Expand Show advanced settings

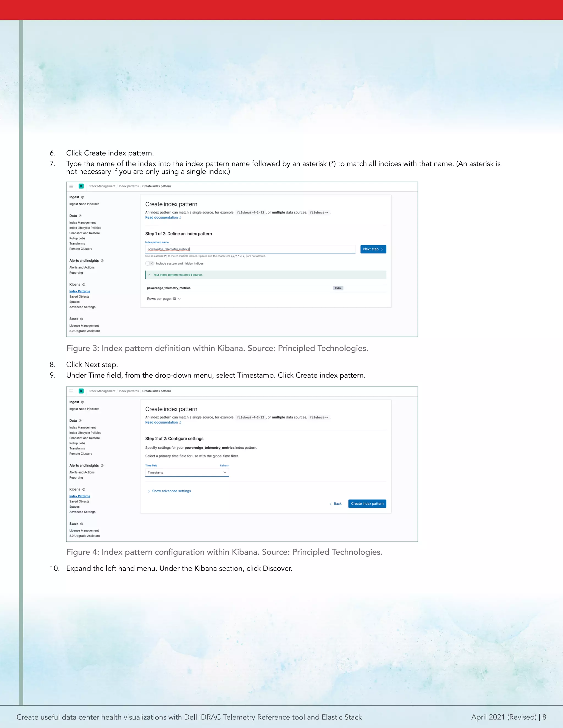pyautogui.click(x=169, y=491)
